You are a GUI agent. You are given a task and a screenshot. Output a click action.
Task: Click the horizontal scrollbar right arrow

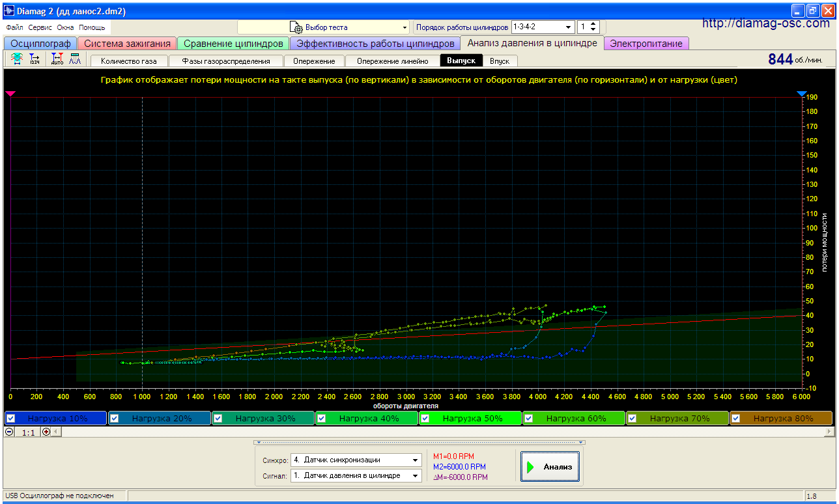pyautogui.click(x=829, y=432)
